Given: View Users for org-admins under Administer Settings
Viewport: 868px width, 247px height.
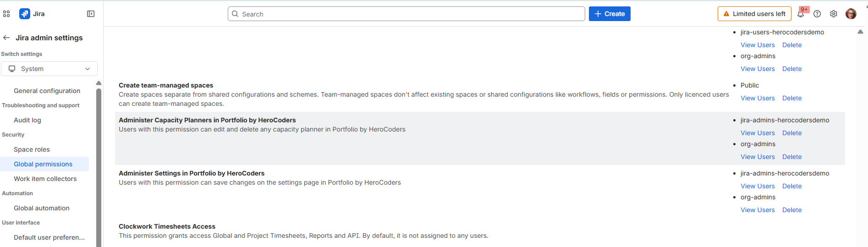Looking at the screenshot, I should tap(758, 210).
